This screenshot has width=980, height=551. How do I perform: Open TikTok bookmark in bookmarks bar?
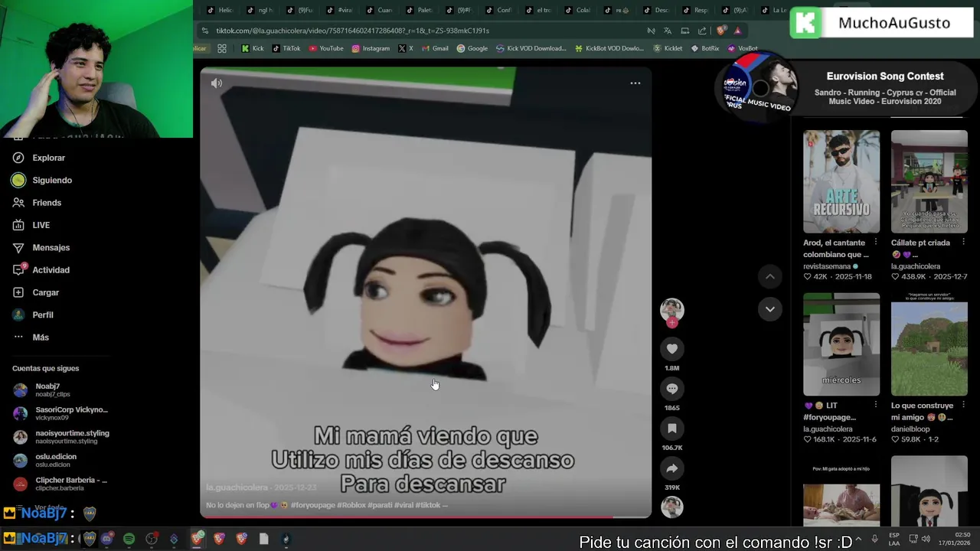pyautogui.click(x=286, y=48)
